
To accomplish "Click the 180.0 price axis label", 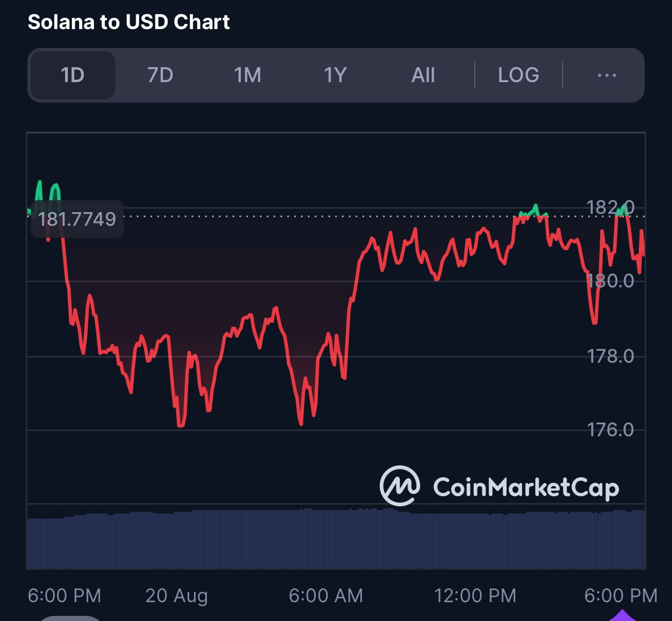I will click(x=610, y=281).
